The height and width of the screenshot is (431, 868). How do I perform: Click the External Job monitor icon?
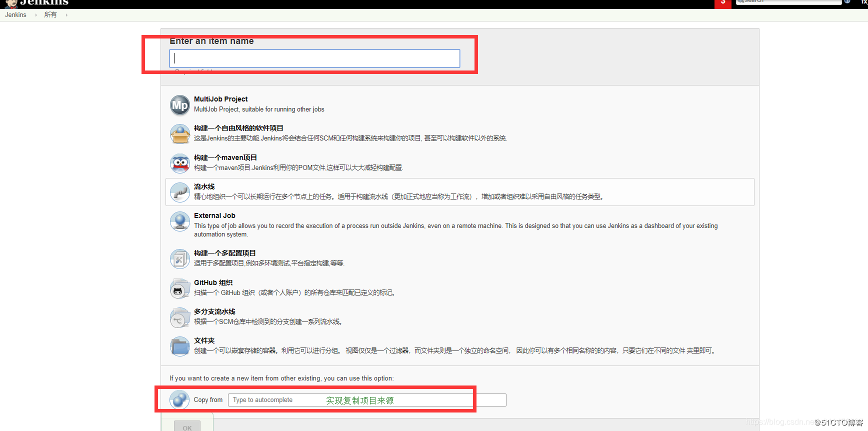(x=180, y=221)
